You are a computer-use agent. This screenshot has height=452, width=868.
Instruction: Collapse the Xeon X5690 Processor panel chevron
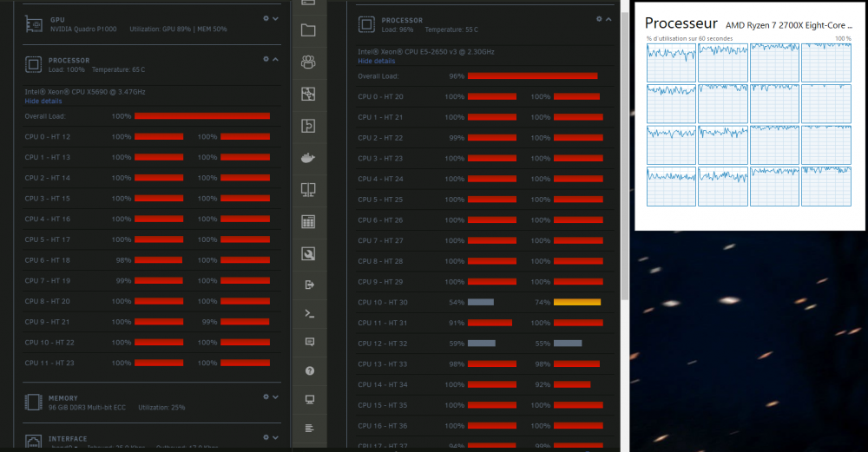click(275, 59)
